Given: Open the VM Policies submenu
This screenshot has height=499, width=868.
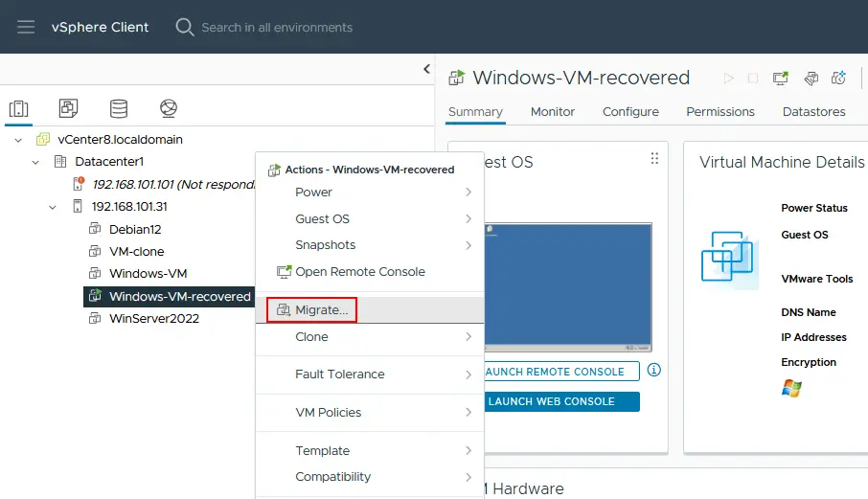Looking at the screenshot, I should tap(369, 413).
